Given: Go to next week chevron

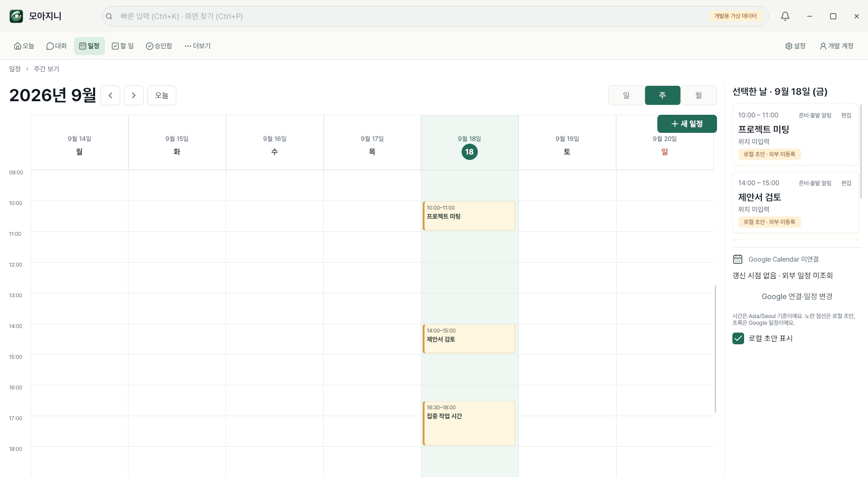Looking at the screenshot, I should [134, 95].
